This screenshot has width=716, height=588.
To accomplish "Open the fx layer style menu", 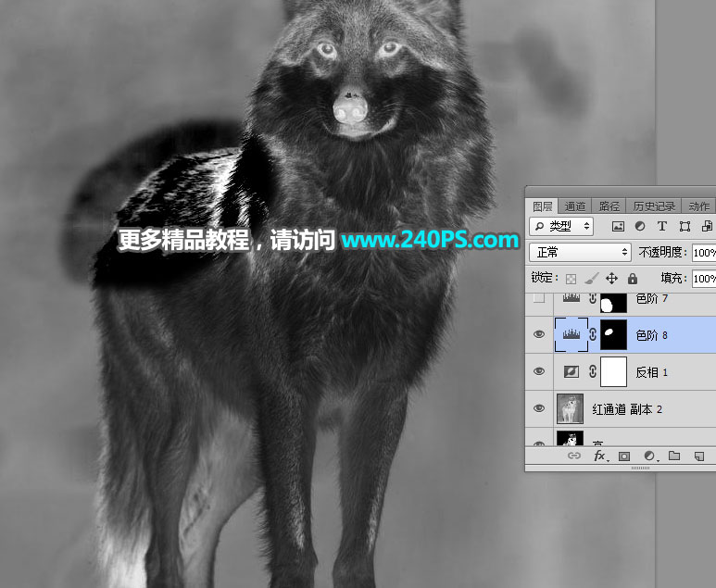I will pyautogui.click(x=599, y=456).
